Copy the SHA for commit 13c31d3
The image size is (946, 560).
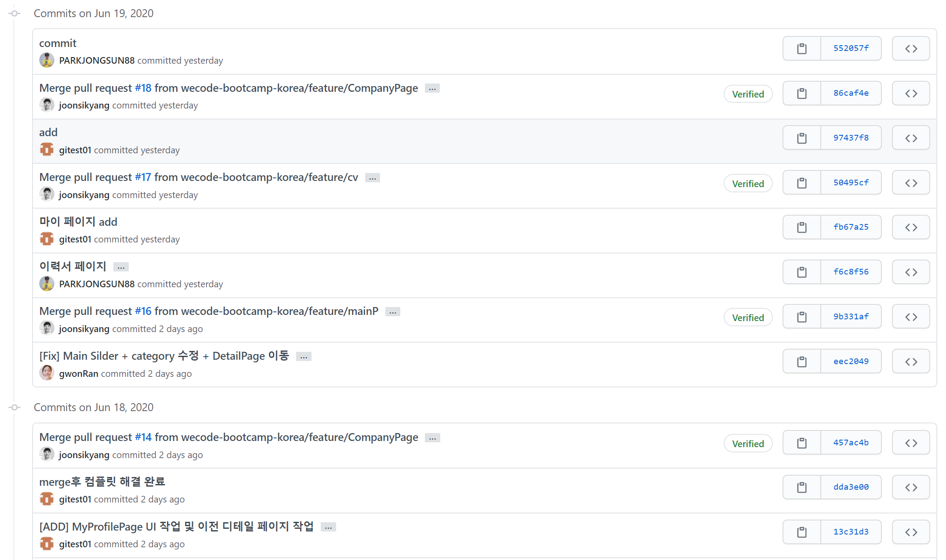coord(801,531)
